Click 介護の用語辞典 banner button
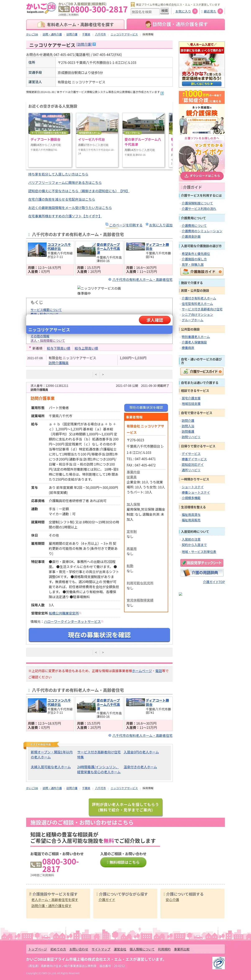 tap(202, 573)
